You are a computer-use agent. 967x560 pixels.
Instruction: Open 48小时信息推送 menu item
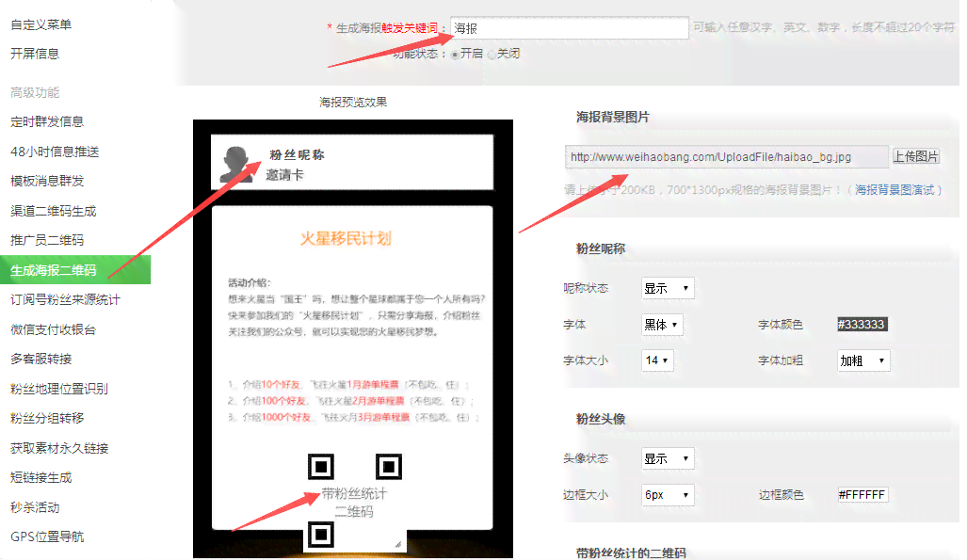pos(55,152)
